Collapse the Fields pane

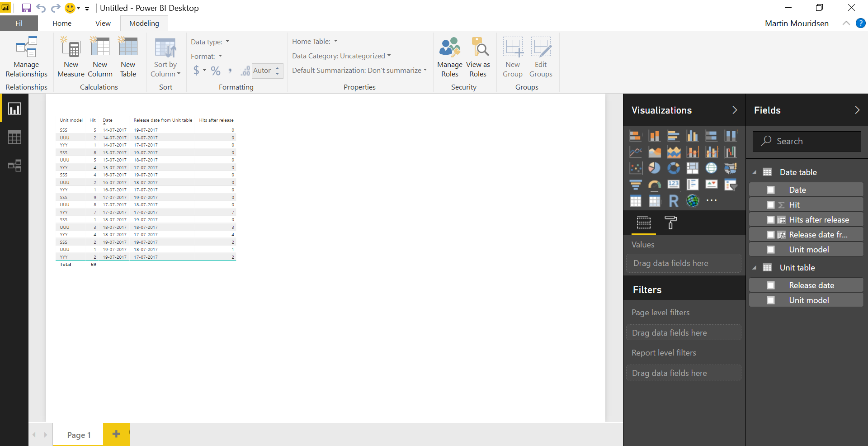(857, 110)
